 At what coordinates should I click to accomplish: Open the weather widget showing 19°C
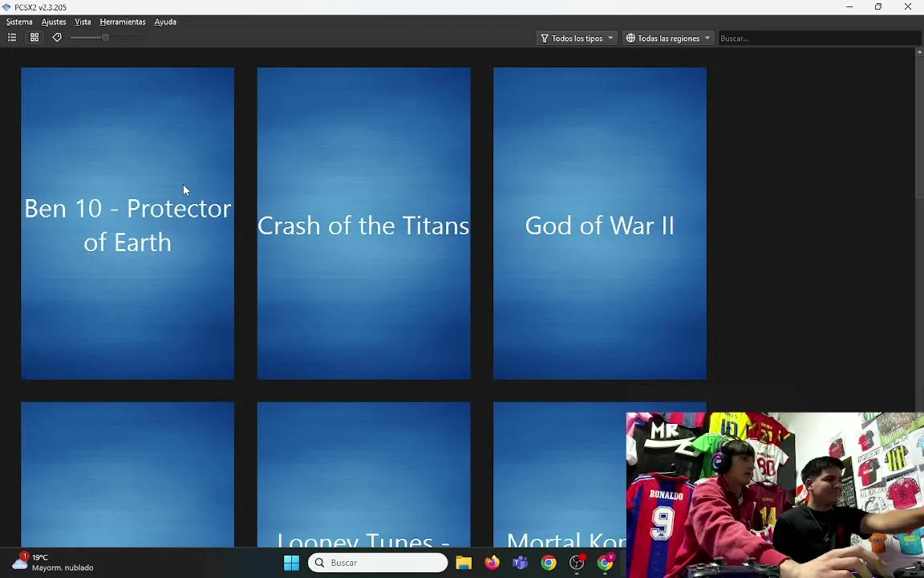53,563
